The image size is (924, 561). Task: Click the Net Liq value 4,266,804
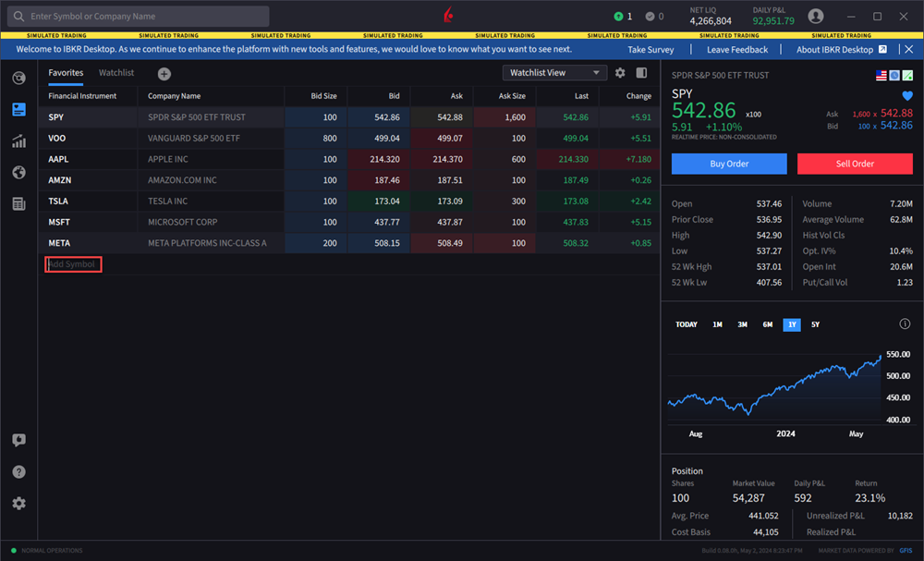[x=711, y=21]
